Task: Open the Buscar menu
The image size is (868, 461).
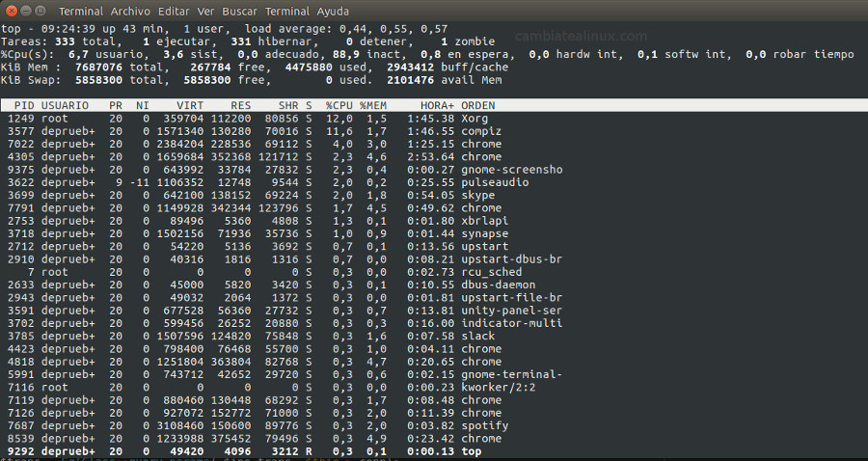Action: pyautogui.click(x=240, y=11)
